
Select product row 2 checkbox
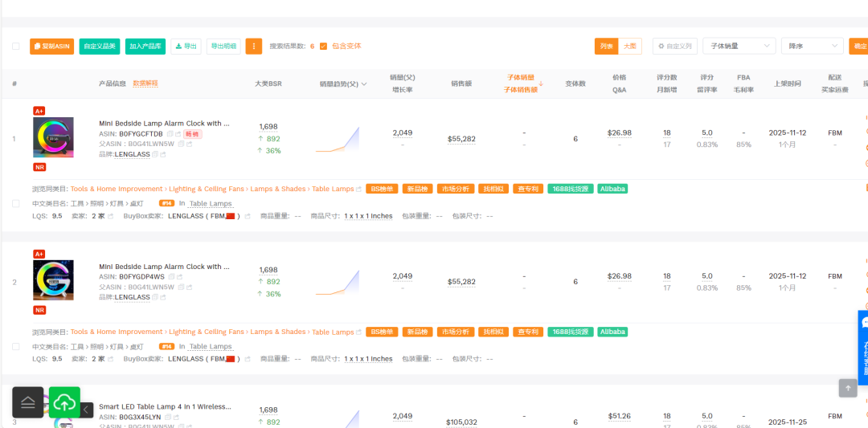tap(16, 347)
